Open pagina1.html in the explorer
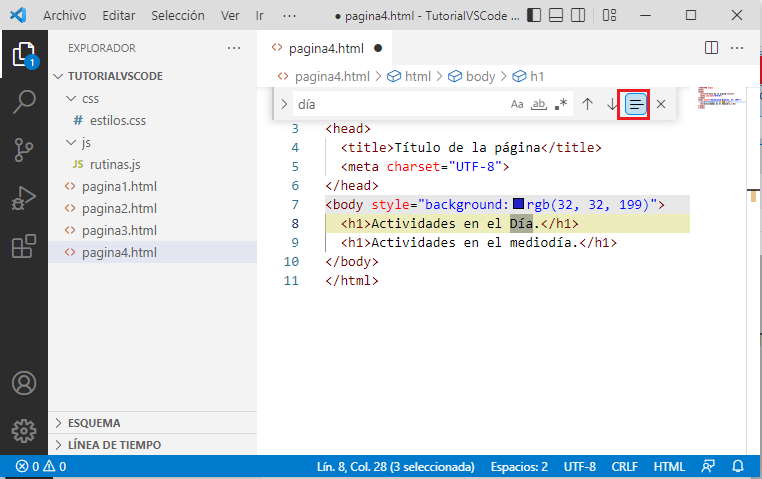 120,187
